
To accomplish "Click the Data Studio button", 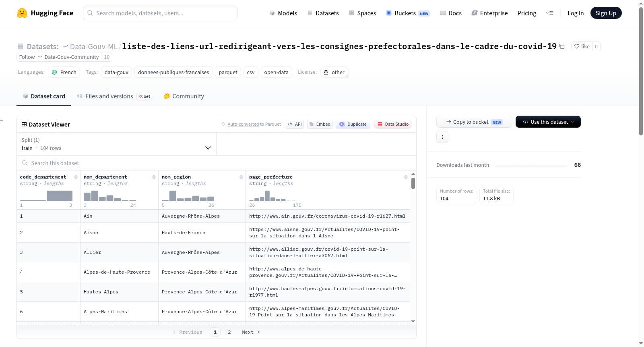I will [393, 124].
